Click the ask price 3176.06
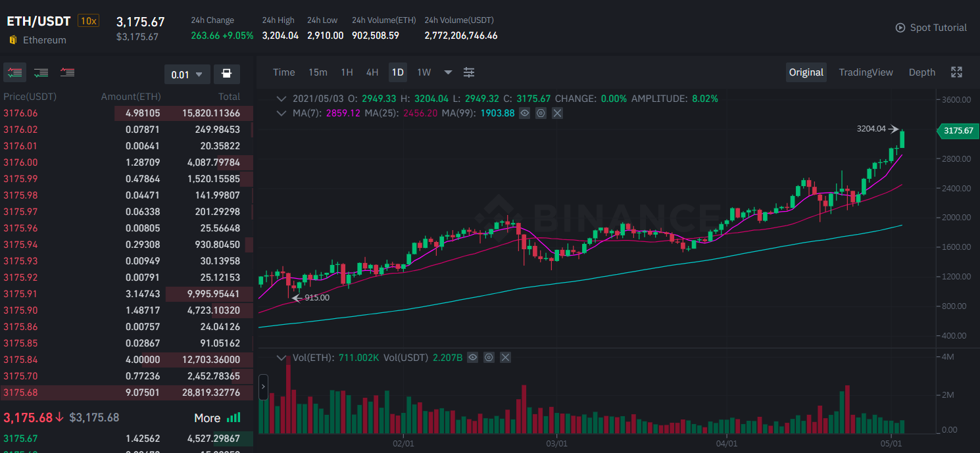 (x=20, y=113)
